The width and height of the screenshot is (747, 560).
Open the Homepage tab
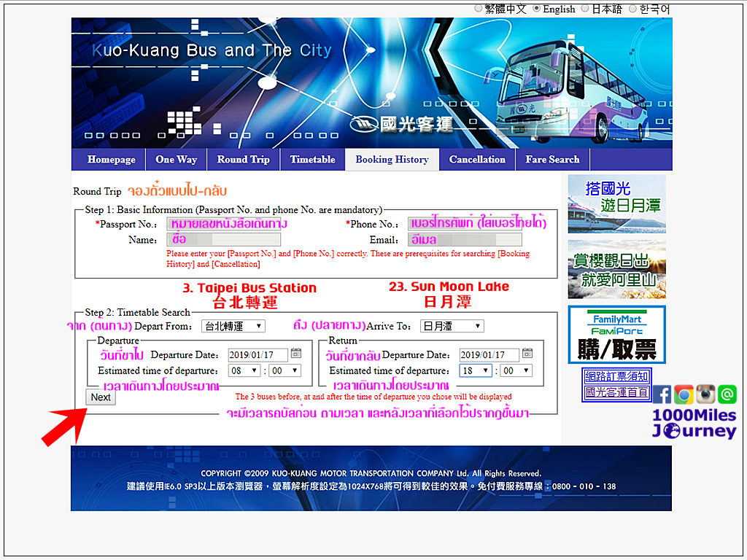pos(112,160)
